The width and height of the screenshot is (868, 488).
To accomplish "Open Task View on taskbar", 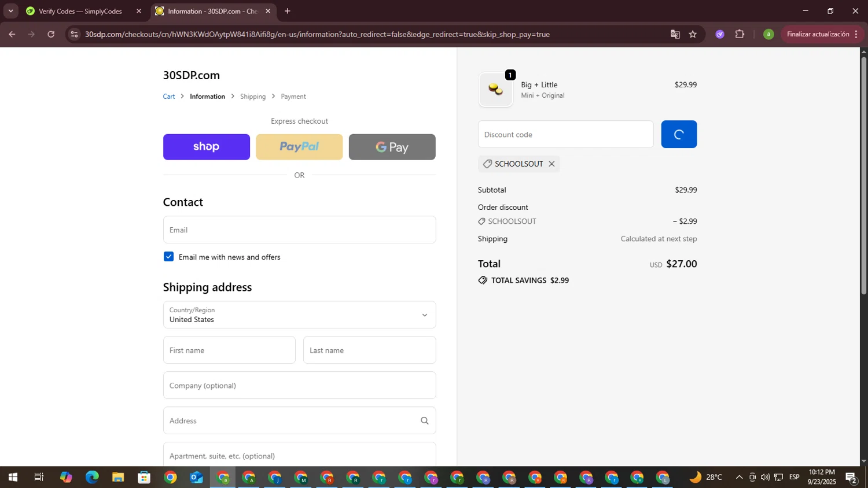I will pyautogui.click(x=39, y=478).
